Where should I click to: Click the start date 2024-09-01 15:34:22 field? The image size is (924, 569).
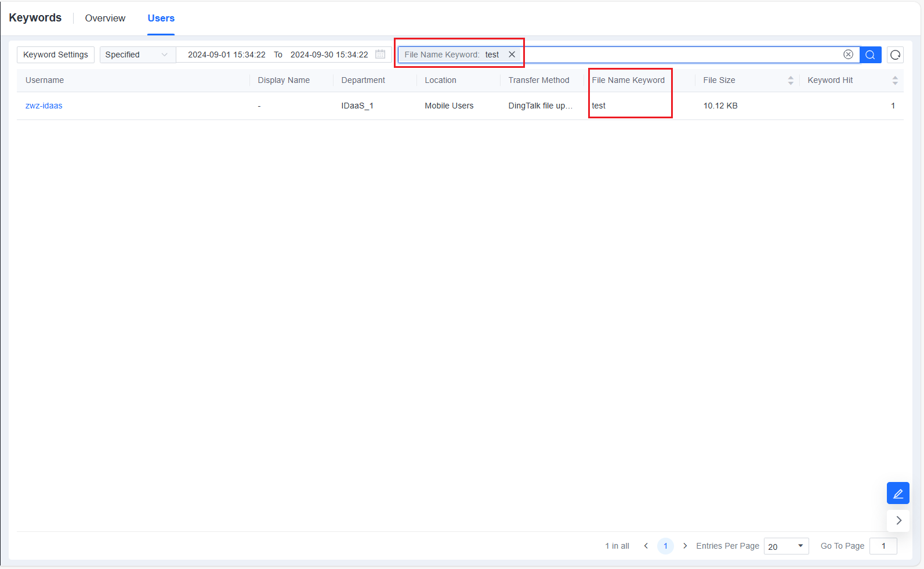pyautogui.click(x=226, y=55)
